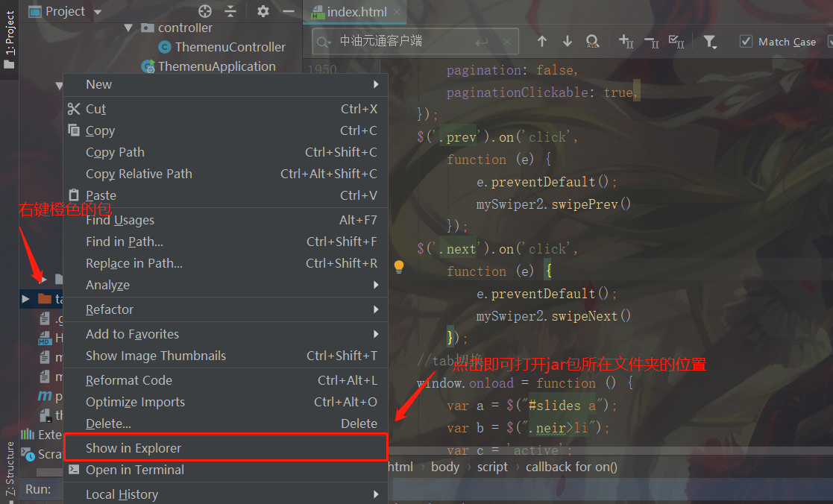Click the intention lightbulb in the editor gutter
This screenshot has height=504, width=833.
click(x=399, y=267)
